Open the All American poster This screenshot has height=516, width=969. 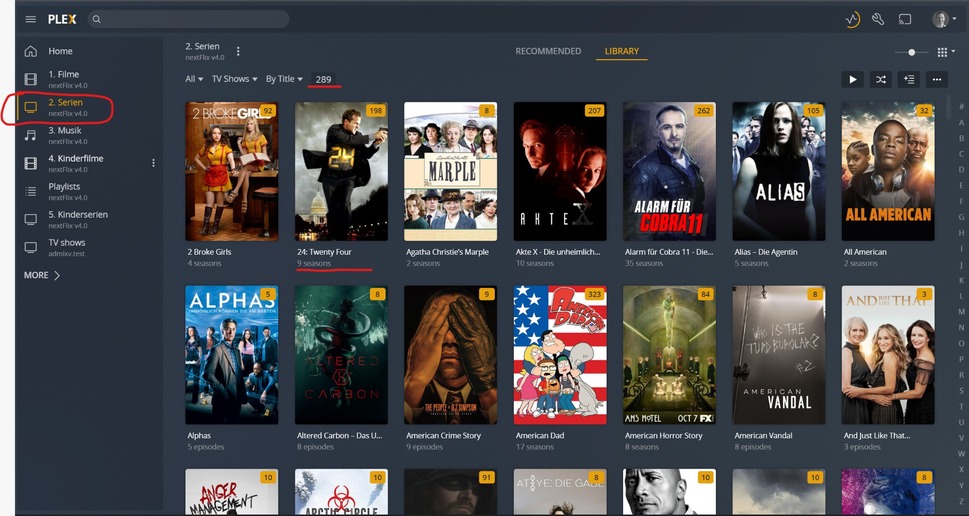(888, 171)
